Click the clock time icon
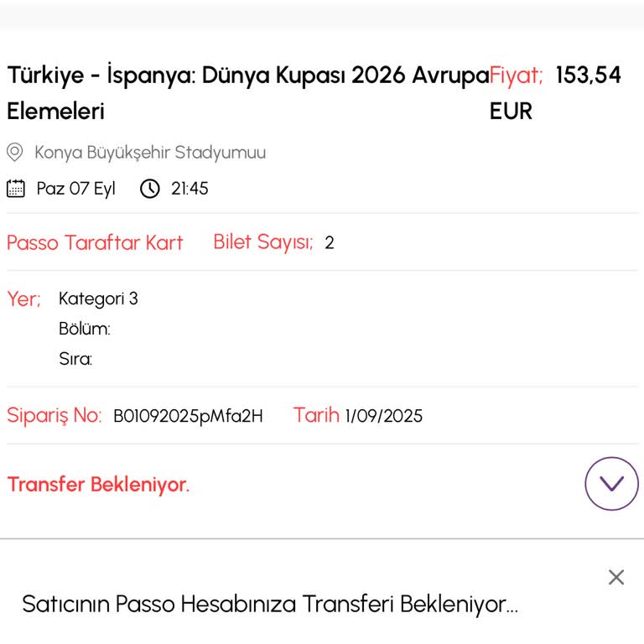Viewport: 644px width, 644px height. coord(149,188)
